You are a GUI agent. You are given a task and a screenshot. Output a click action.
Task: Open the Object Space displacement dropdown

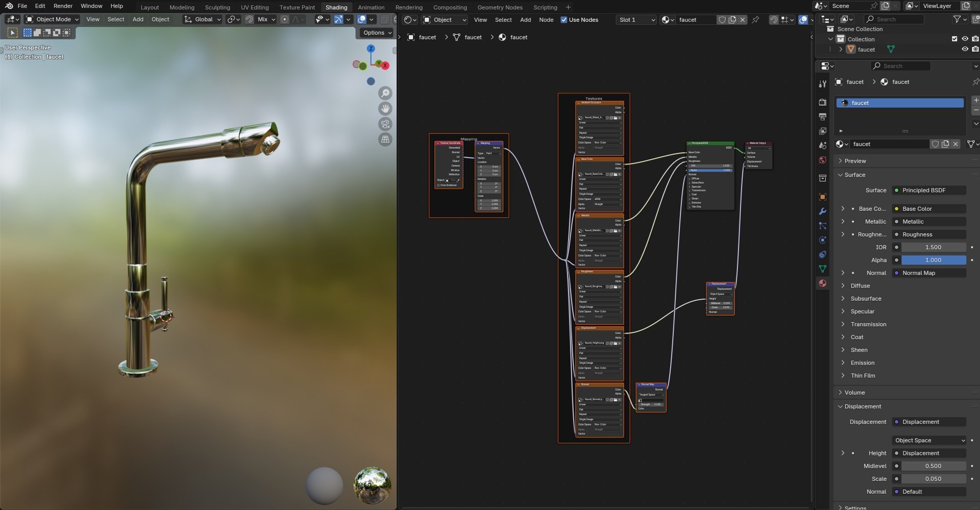[x=929, y=441]
